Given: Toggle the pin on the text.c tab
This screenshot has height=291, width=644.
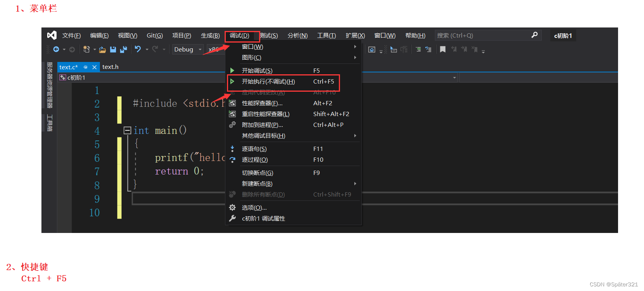Looking at the screenshot, I should 86,67.
